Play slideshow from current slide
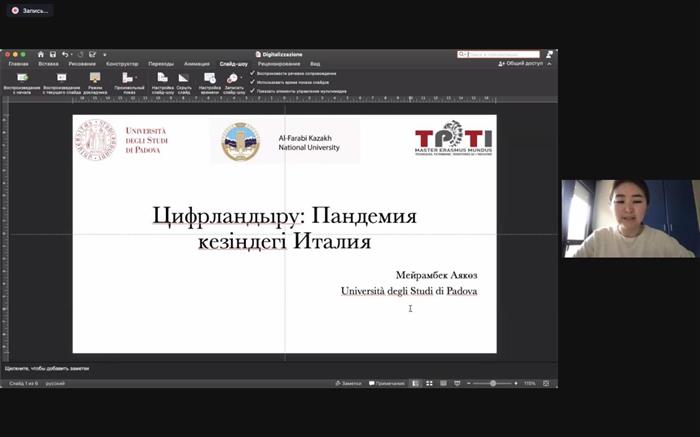700x437 pixels. click(x=61, y=77)
